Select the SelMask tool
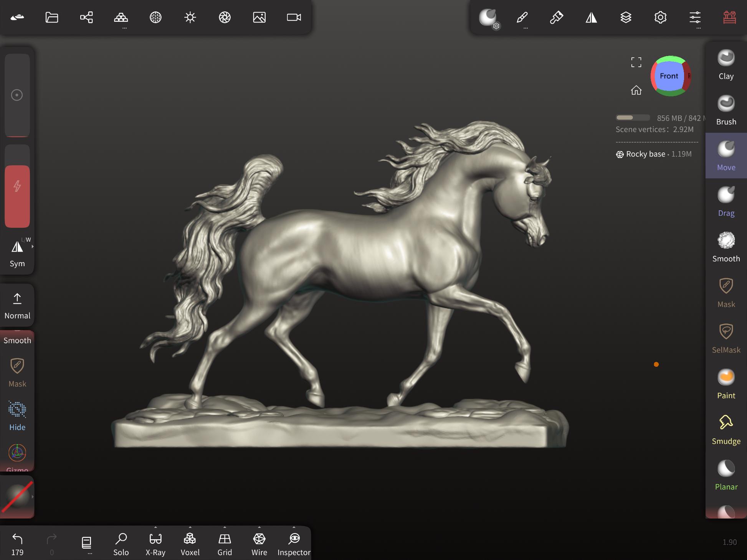Image resolution: width=747 pixels, height=560 pixels. coord(726,338)
